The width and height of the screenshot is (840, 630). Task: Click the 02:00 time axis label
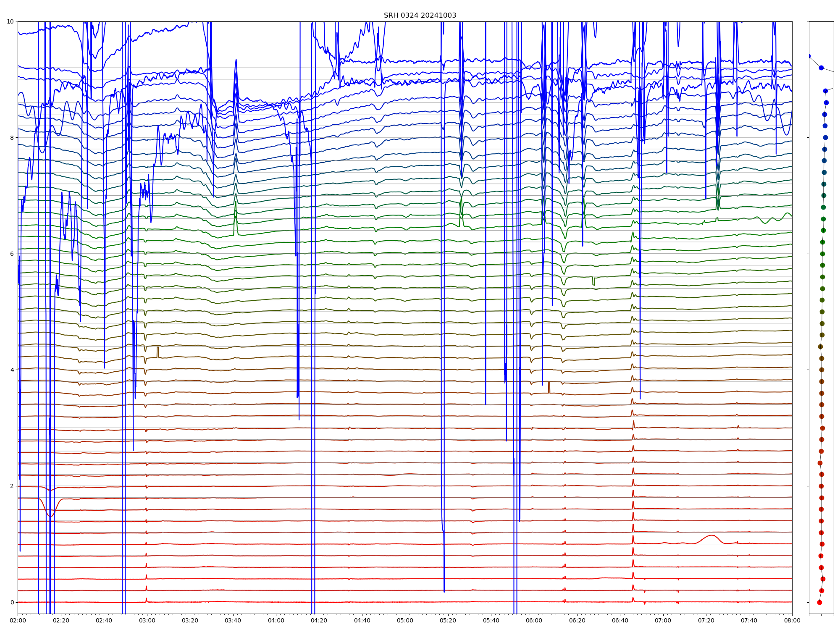point(18,620)
